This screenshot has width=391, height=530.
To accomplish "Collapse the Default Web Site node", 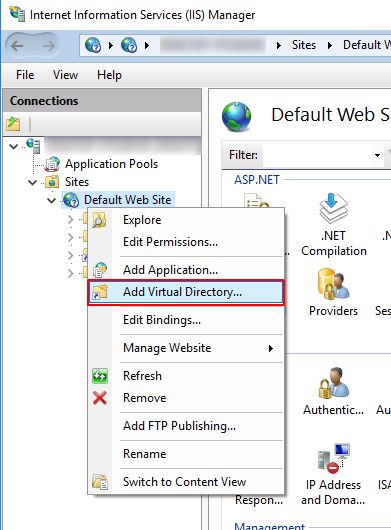I will click(x=51, y=200).
